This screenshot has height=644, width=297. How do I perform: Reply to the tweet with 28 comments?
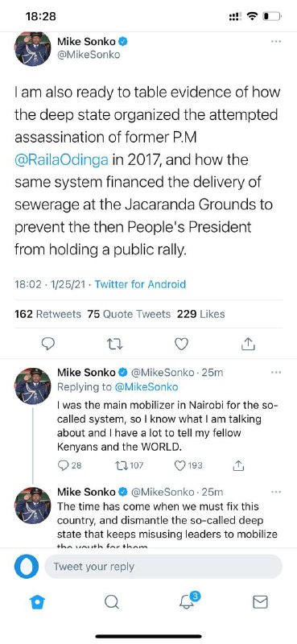tap(69, 465)
